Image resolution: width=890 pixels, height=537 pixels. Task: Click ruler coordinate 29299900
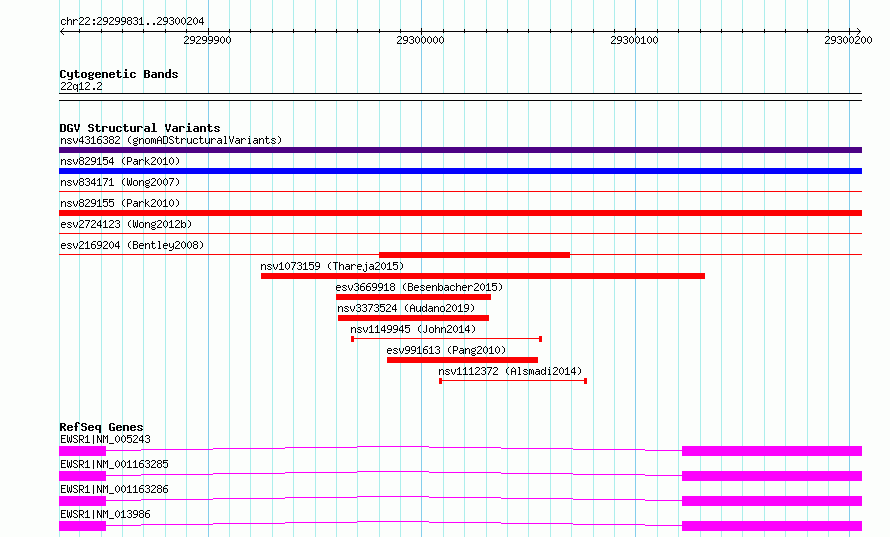pyautogui.click(x=207, y=40)
